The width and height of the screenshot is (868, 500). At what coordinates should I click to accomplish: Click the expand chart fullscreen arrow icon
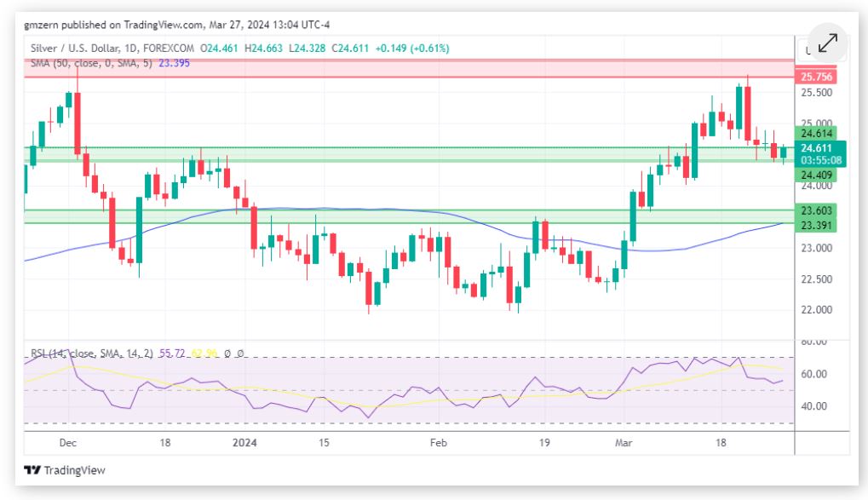coord(827,43)
